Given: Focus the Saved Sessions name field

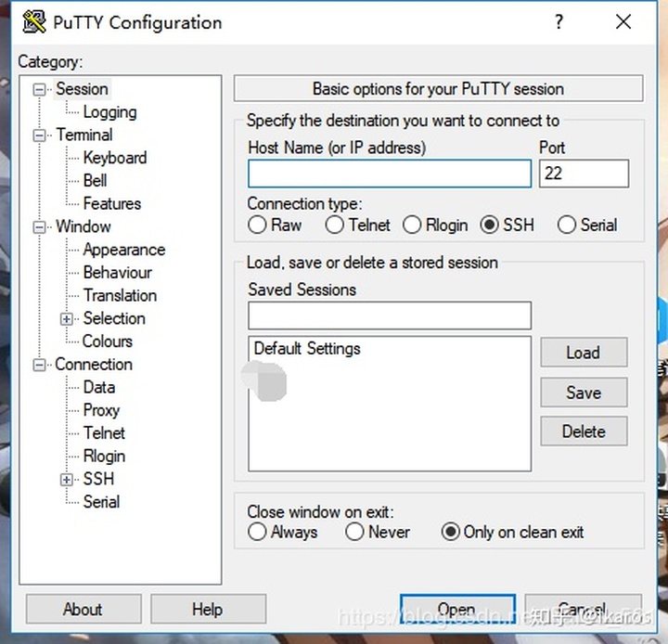Looking at the screenshot, I should pos(390,316).
